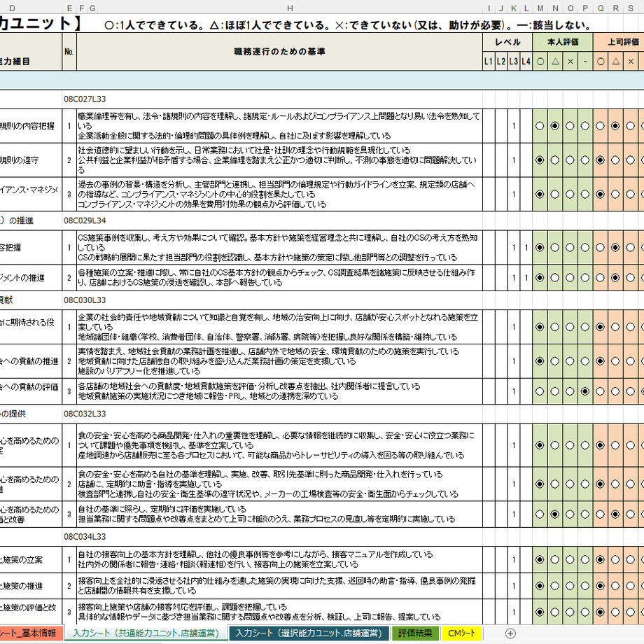Image resolution: width=644 pixels, height=644 pixels.
Task: Click the criteria text starting 職業倫理等を有し
Action: tap(279, 126)
